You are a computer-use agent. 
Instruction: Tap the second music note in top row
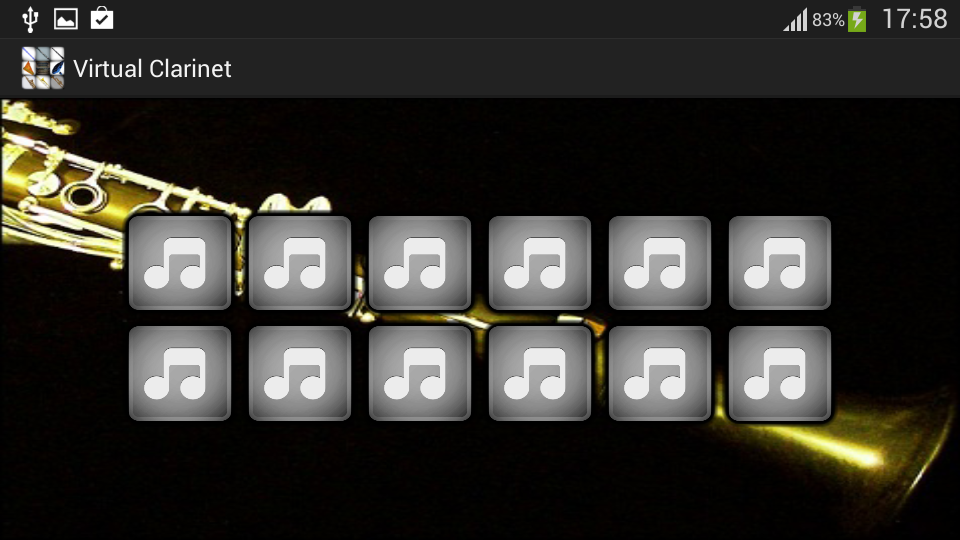click(300, 263)
